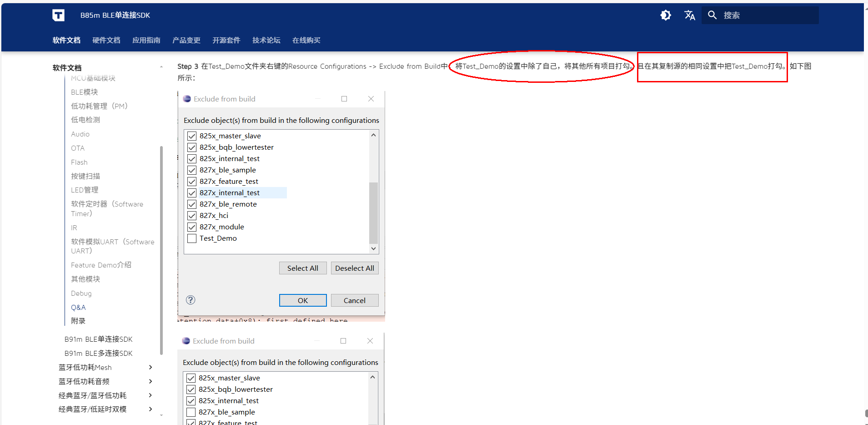Go to 开源套件 tab

pyautogui.click(x=226, y=40)
